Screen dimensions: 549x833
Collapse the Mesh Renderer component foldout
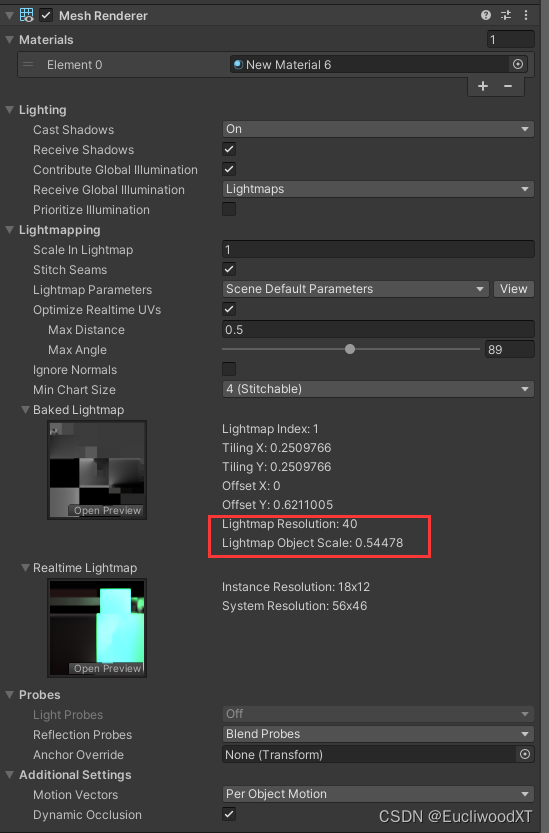[9, 15]
